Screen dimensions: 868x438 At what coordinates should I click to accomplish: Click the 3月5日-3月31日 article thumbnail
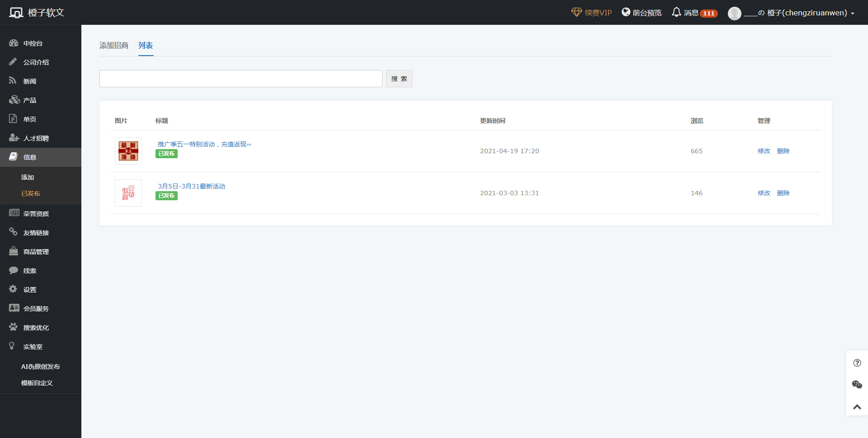(x=128, y=193)
